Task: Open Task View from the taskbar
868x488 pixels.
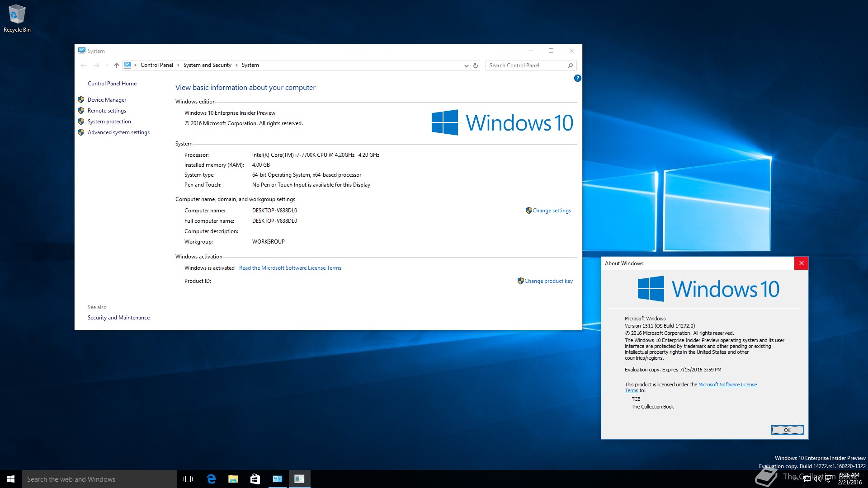Action: [x=188, y=479]
